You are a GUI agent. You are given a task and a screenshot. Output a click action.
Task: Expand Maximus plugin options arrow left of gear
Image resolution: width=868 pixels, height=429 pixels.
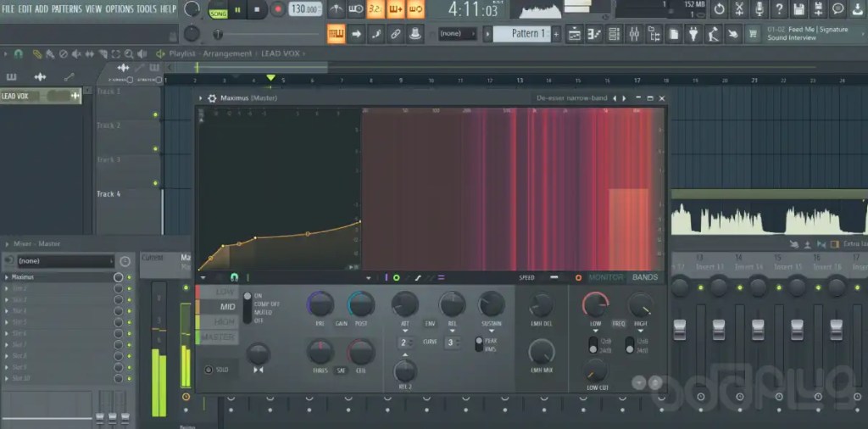click(x=201, y=98)
